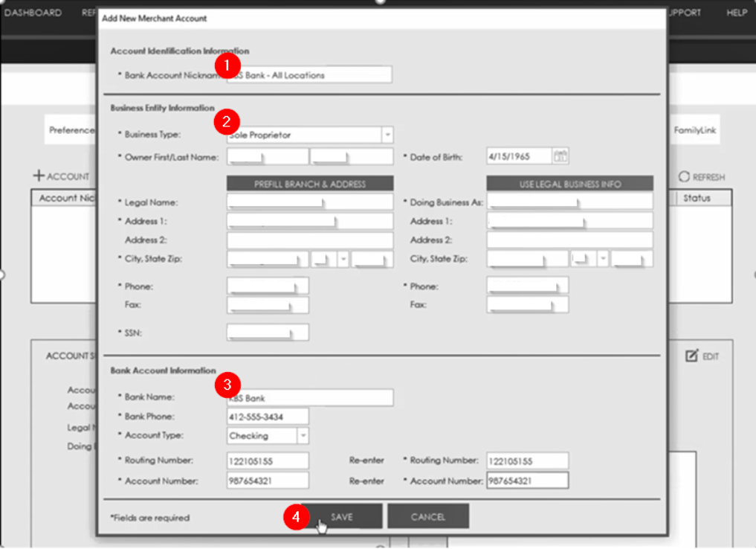Expand the Business Type dropdown

pyautogui.click(x=387, y=135)
